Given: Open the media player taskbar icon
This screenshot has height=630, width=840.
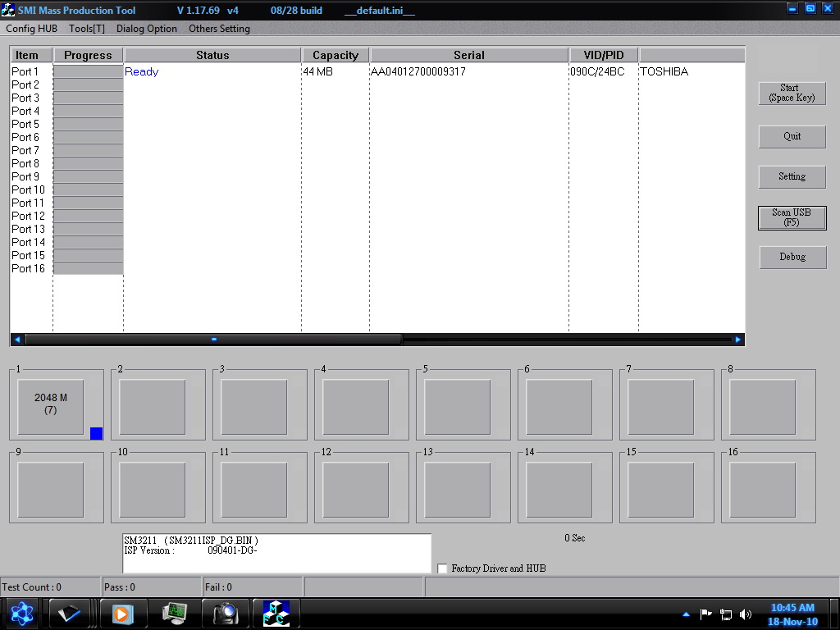Looking at the screenshot, I should point(121,614).
